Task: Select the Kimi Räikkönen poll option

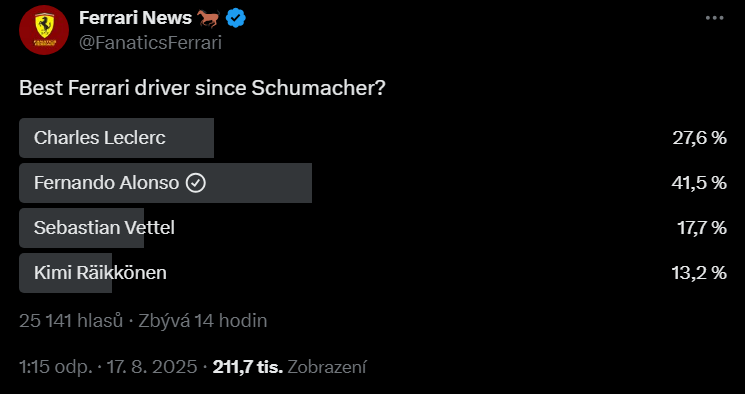Action: click(372, 273)
